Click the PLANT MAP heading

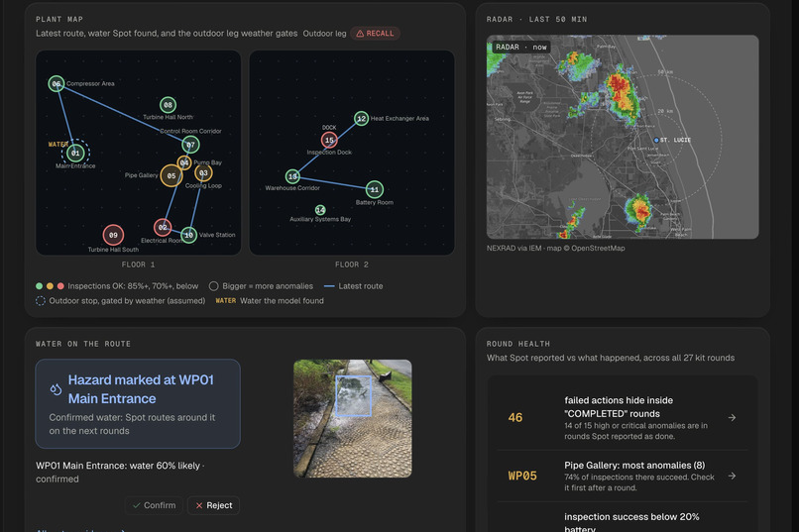(59, 20)
